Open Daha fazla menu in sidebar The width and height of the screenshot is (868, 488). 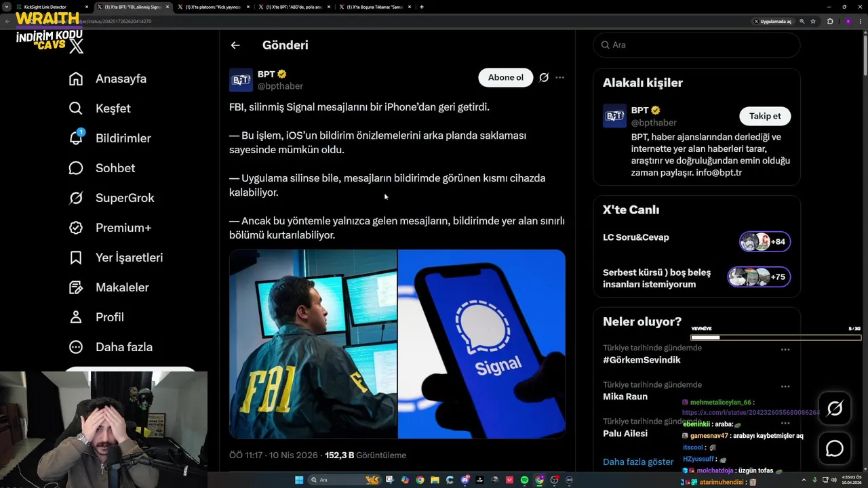111,347
